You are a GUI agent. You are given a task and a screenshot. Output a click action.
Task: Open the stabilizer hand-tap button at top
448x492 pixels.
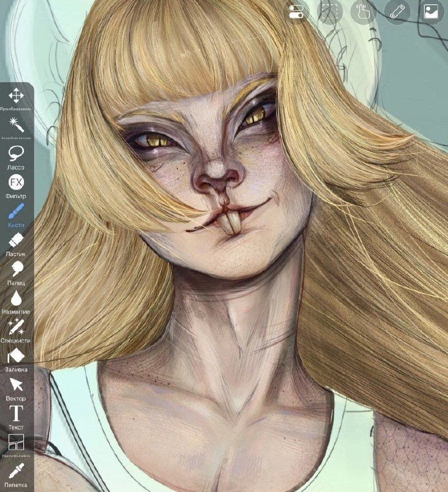click(x=364, y=12)
